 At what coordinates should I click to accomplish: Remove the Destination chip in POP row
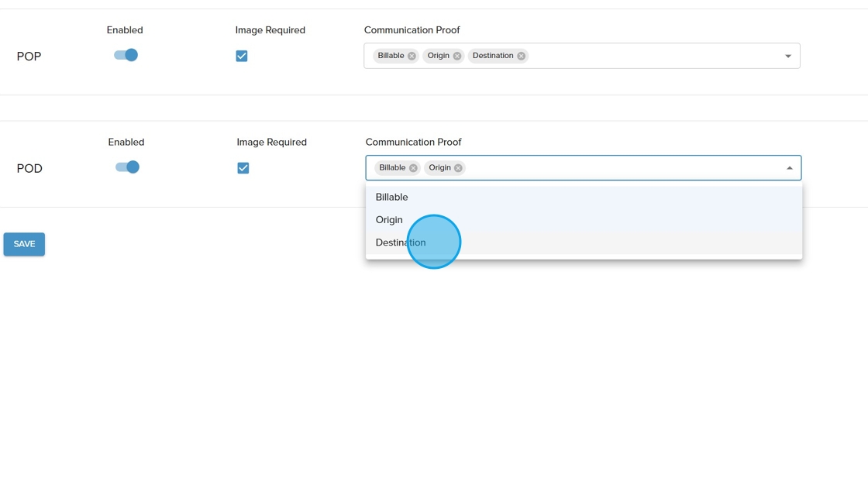coord(522,56)
